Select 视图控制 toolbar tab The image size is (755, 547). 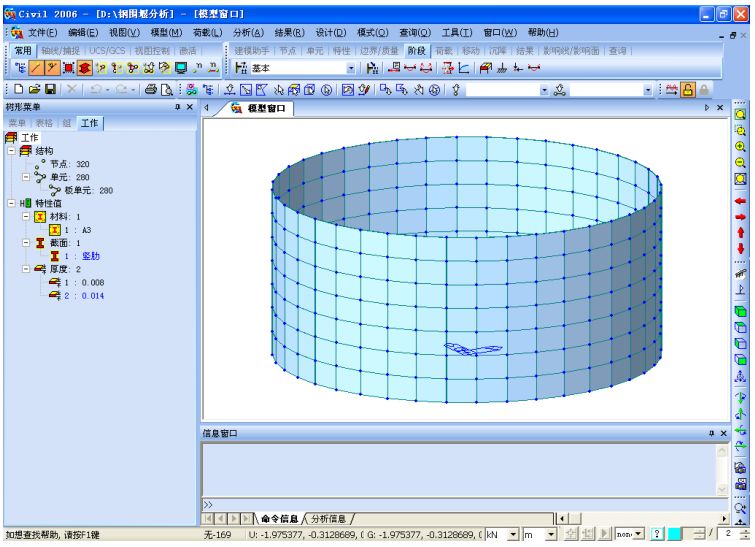click(x=152, y=51)
